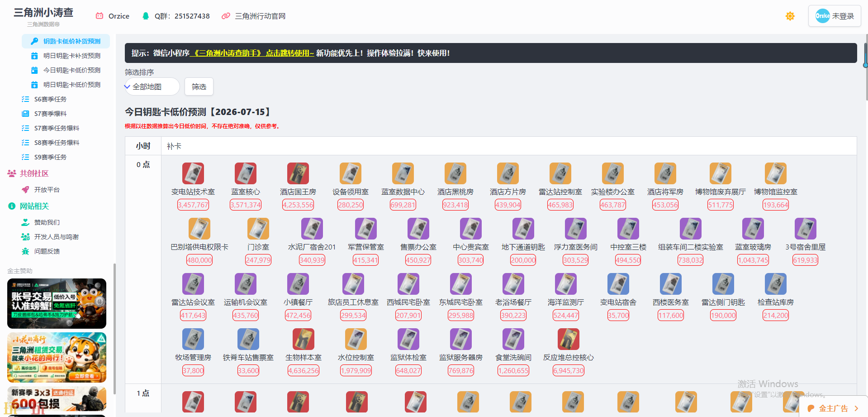Click the 6,945,730 price tag

click(569, 370)
